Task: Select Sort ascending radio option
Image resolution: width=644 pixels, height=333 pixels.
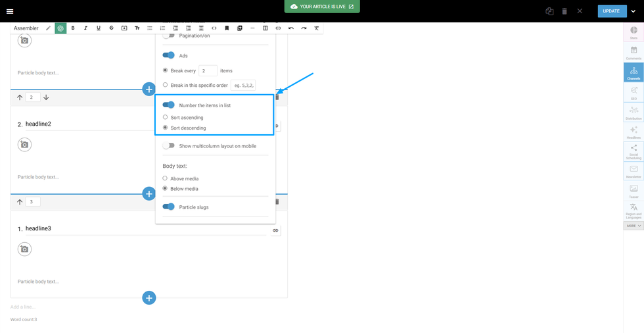Action: (165, 117)
